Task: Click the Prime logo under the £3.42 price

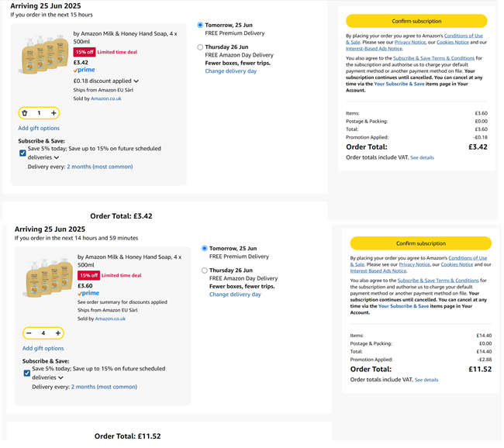Action: coord(85,70)
